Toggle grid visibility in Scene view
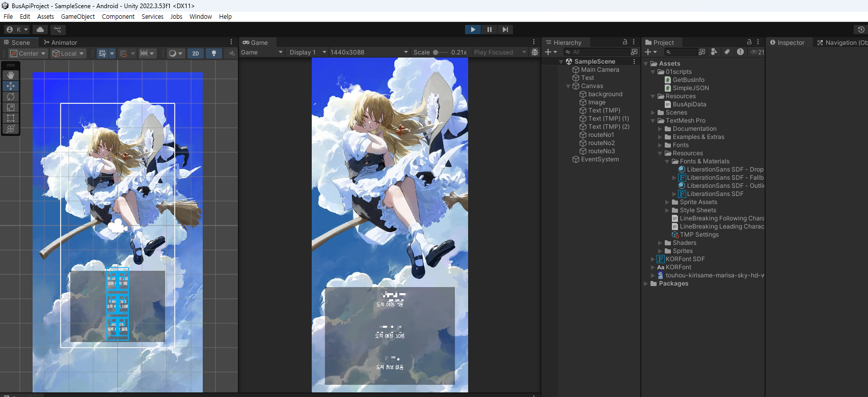Viewport: 868px width, 397px height. pyautogui.click(x=102, y=53)
